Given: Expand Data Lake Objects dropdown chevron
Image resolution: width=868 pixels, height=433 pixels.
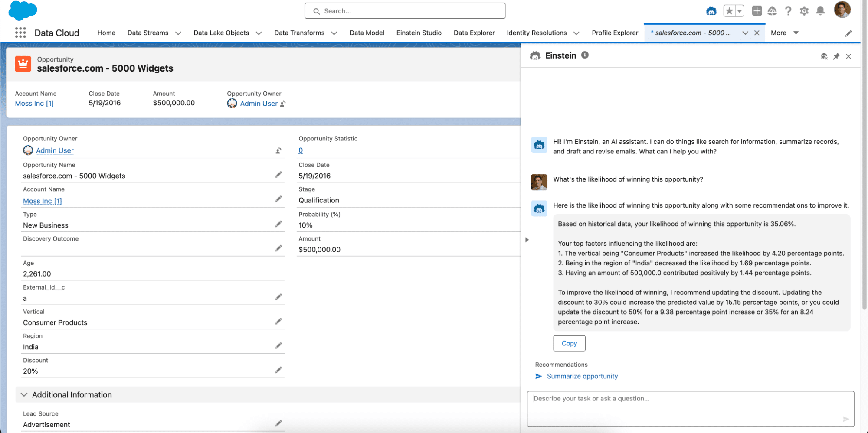Looking at the screenshot, I should pos(259,33).
